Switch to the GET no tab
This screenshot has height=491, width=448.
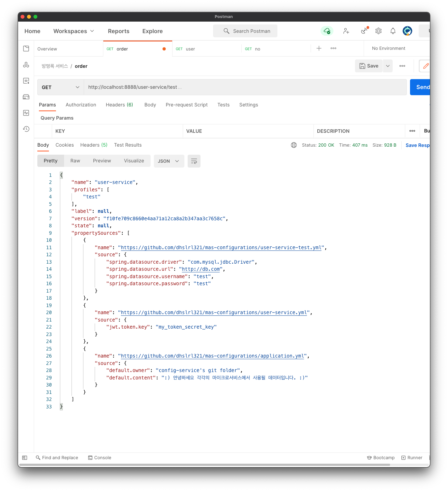[x=276, y=49]
